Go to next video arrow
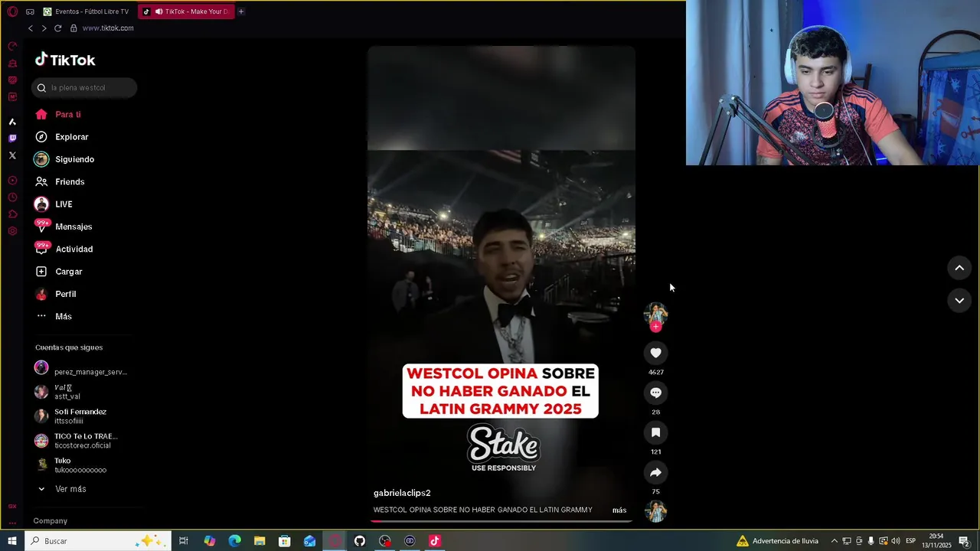 [x=959, y=301]
